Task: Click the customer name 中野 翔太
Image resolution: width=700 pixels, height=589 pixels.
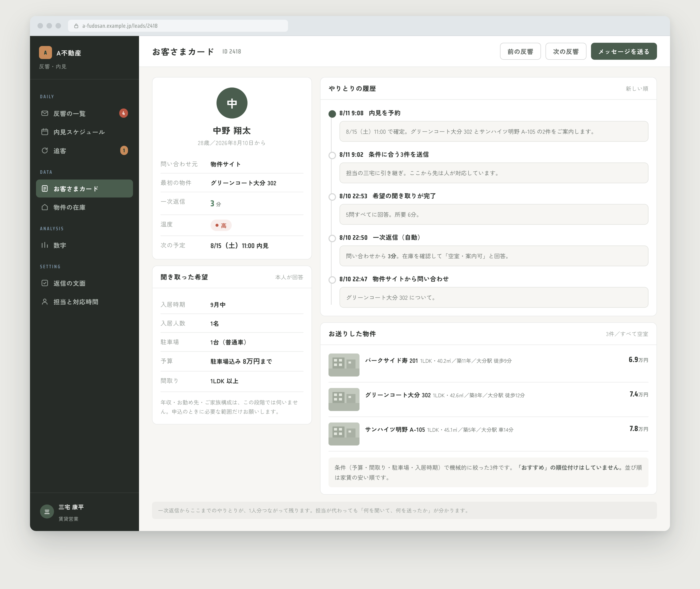Action: click(232, 130)
